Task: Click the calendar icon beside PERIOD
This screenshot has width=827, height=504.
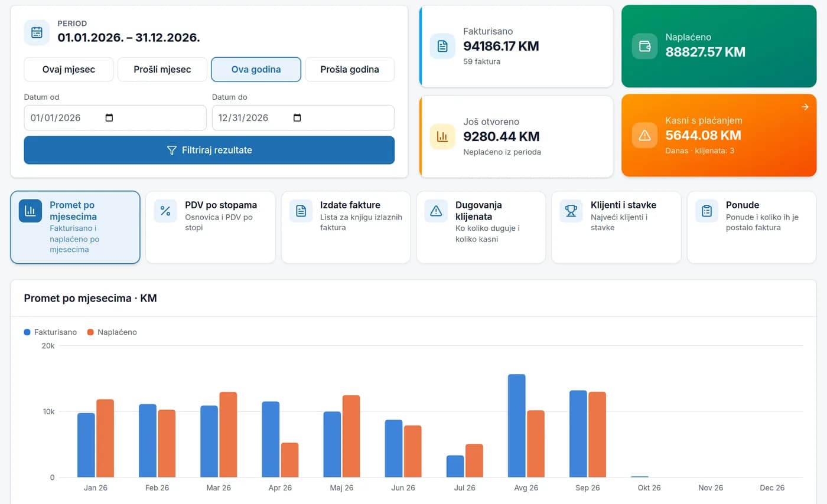Action: 37,32
